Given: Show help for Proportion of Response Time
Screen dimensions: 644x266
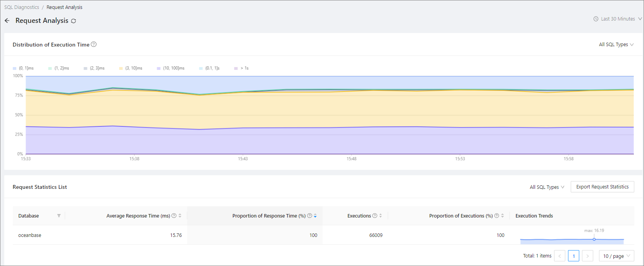Looking at the screenshot, I should click(309, 216).
